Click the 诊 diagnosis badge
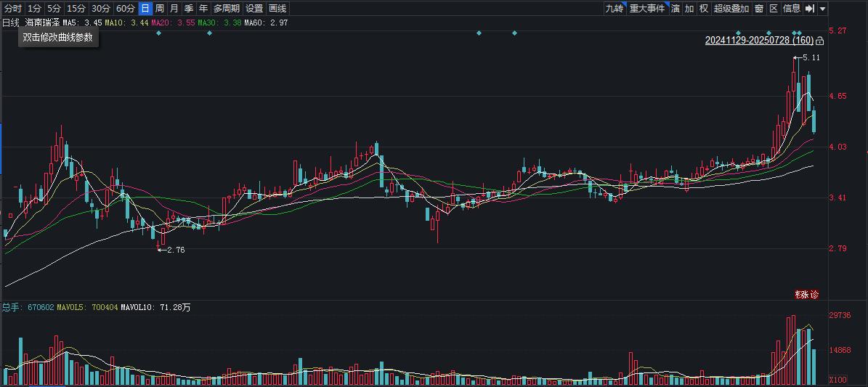The width and height of the screenshot is (868, 387). pyautogui.click(x=814, y=295)
